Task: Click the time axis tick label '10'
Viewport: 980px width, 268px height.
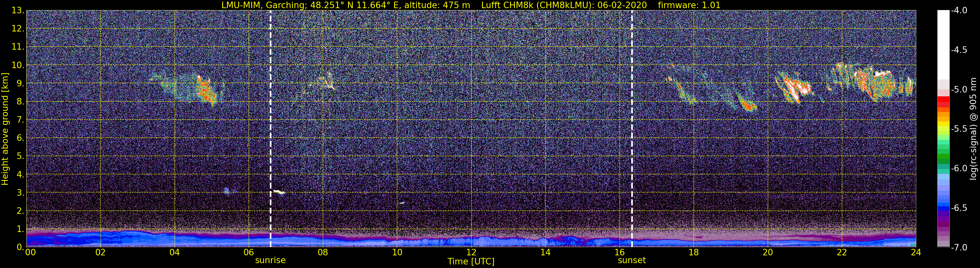Action: [397, 252]
